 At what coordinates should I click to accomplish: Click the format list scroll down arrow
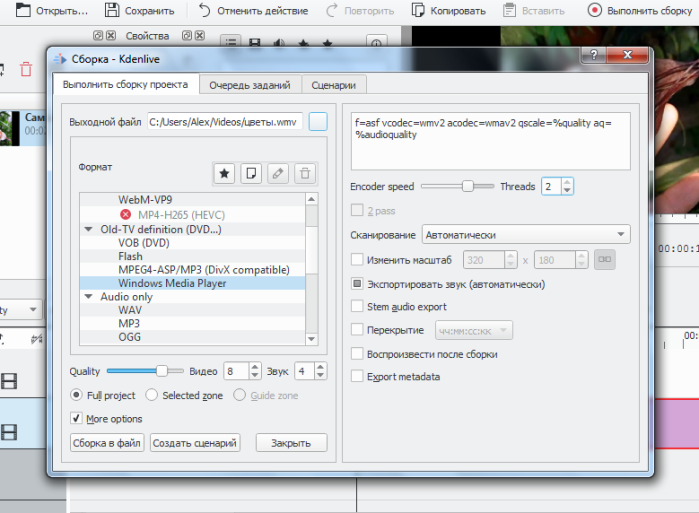coord(312,339)
